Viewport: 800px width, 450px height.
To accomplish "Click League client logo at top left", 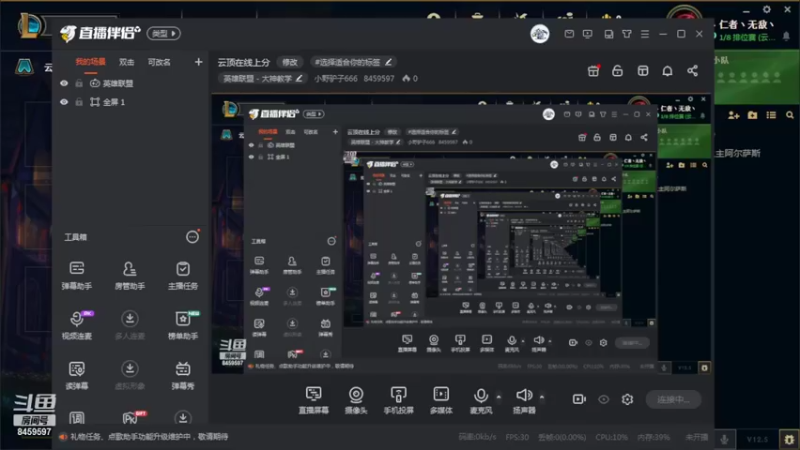I will click(x=30, y=24).
